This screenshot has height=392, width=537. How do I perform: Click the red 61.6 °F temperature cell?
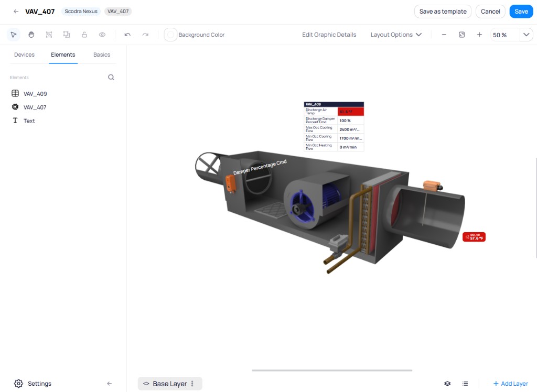point(351,112)
